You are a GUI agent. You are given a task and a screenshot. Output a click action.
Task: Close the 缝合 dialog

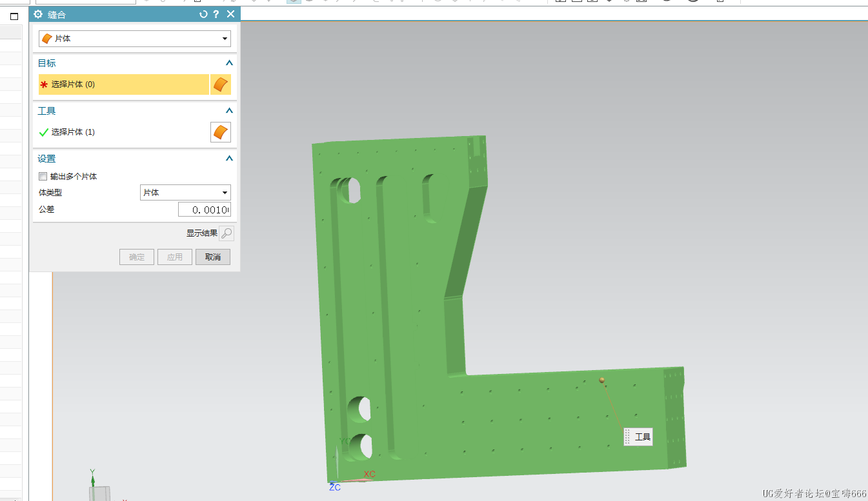click(x=230, y=14)
